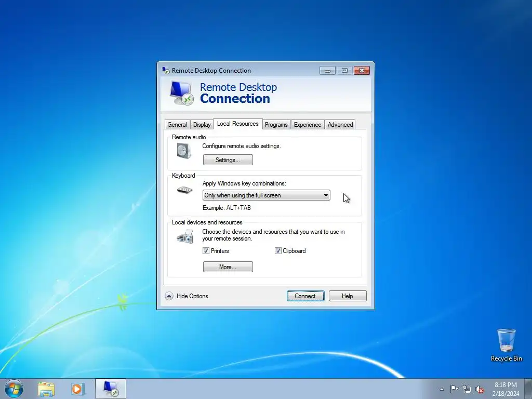Viewport: 532px width, 399px height.
Task: Click the muted volume tray icon
Action: [480, 389]
